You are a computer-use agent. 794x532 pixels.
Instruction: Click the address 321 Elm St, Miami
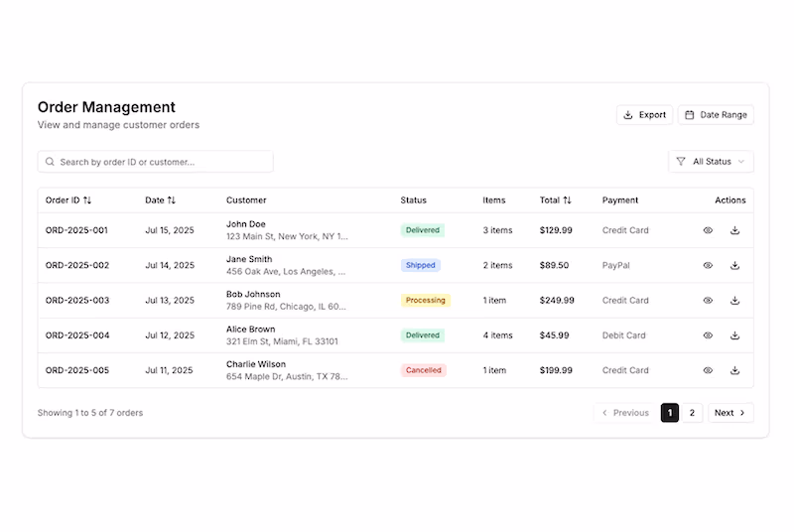click(282, 341)
